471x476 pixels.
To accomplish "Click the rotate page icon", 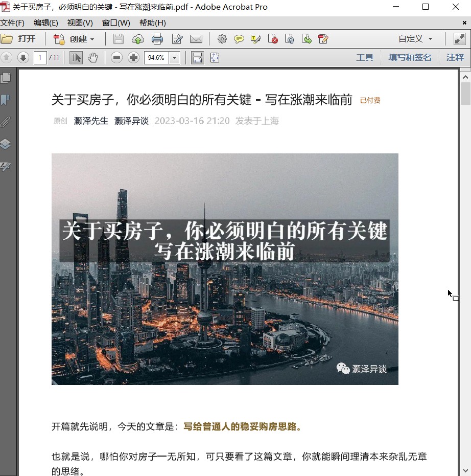I will (289, 39).
